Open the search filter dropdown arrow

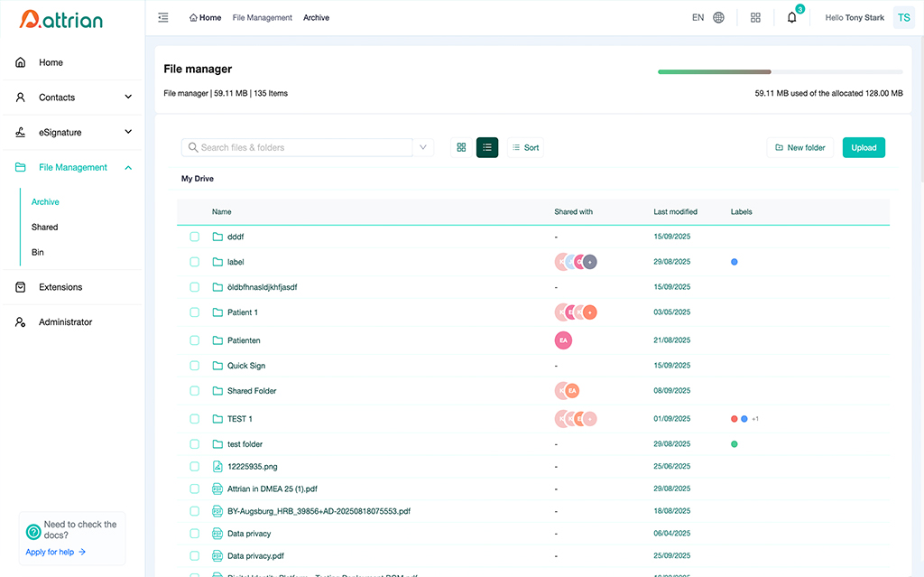tap(423, 147)
